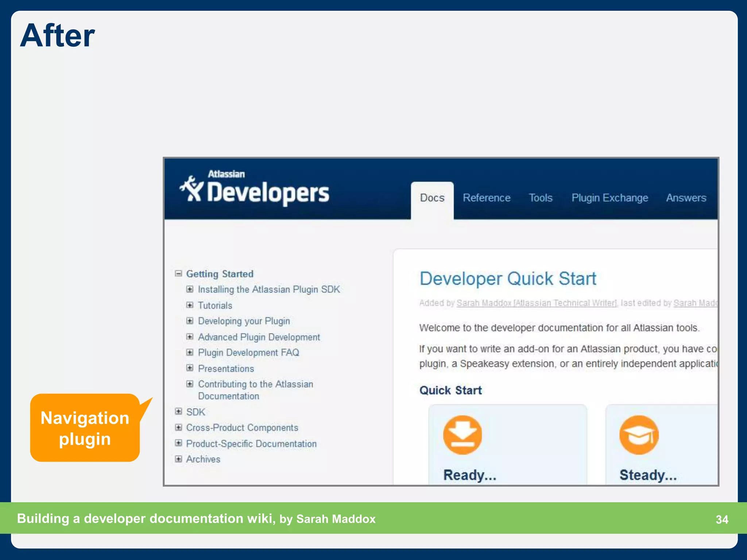
Task: Expand the Developing your Plugin node
Action: pyautogui.click(x=190, y=320)
